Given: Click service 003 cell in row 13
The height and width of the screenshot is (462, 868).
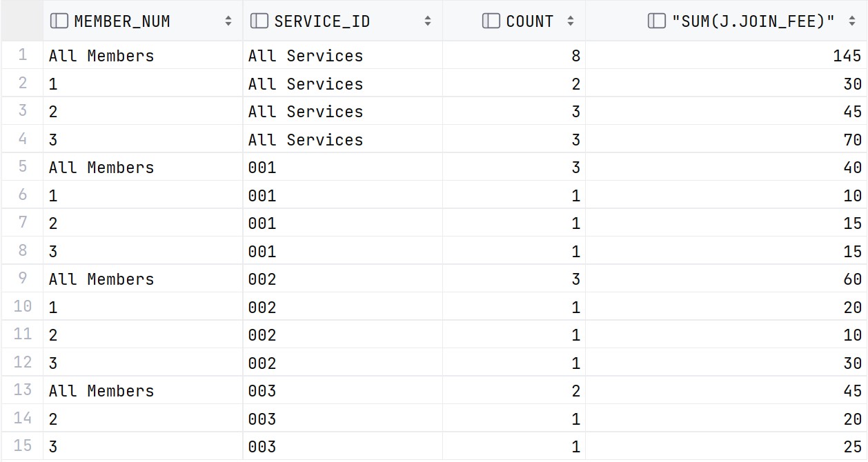Looking at the screenshot, I should tap(343, 390).
